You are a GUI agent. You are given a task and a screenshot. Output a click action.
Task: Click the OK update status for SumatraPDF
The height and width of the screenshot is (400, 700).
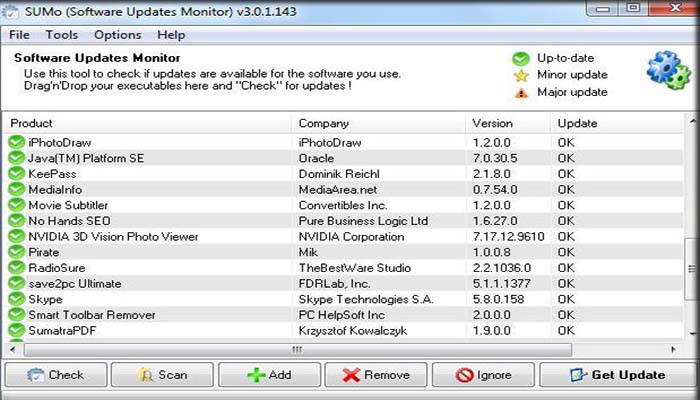pyautogui.click(x=566, y=330)
